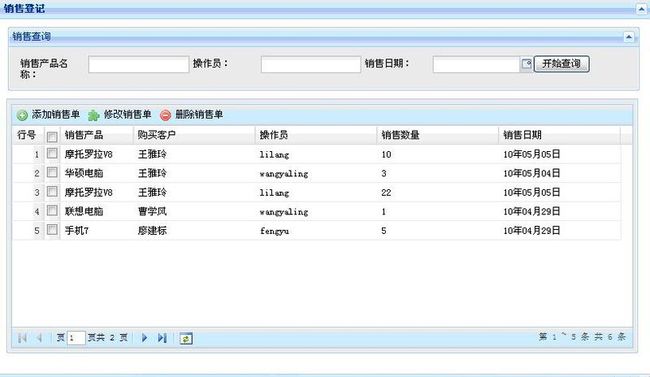Click the record count status text
This screenshot has width=650, height=377.
[x=582, y=337]
